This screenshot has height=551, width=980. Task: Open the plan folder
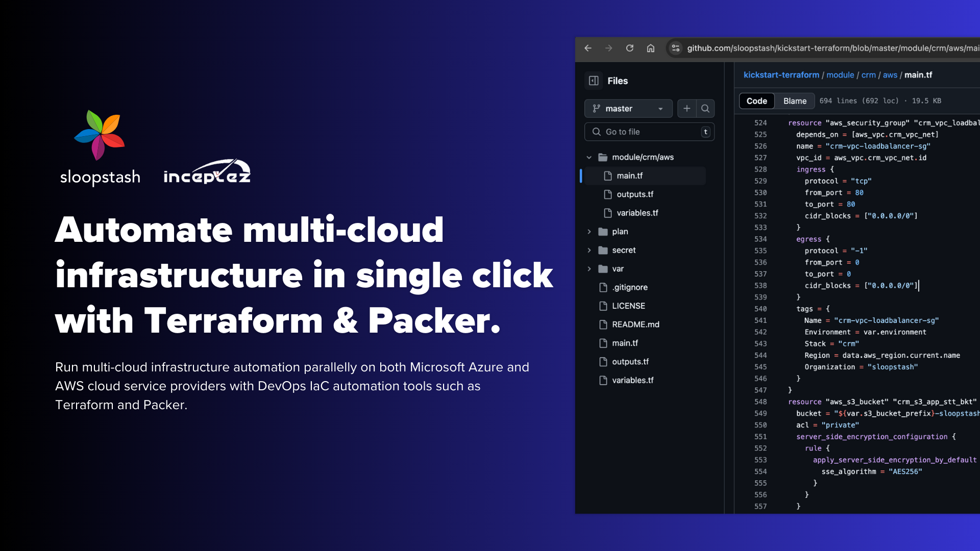pyautogui.click(x=620, y=232)
